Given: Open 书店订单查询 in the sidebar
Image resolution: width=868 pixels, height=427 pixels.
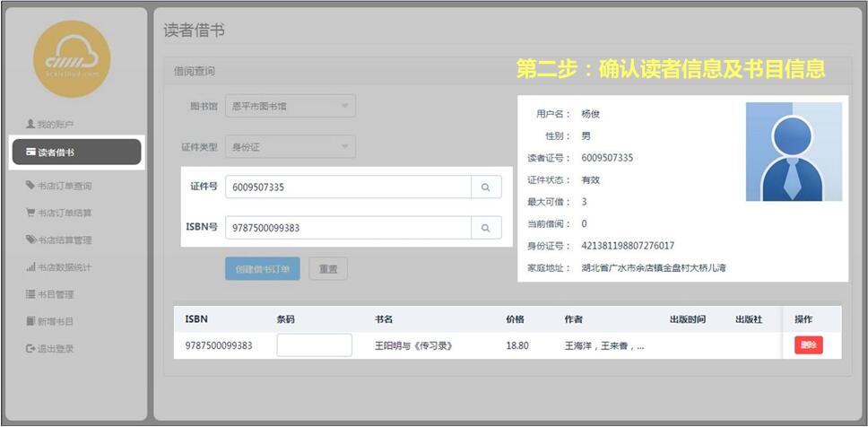Looking at the screenshot, I should [x=65, y=186].
